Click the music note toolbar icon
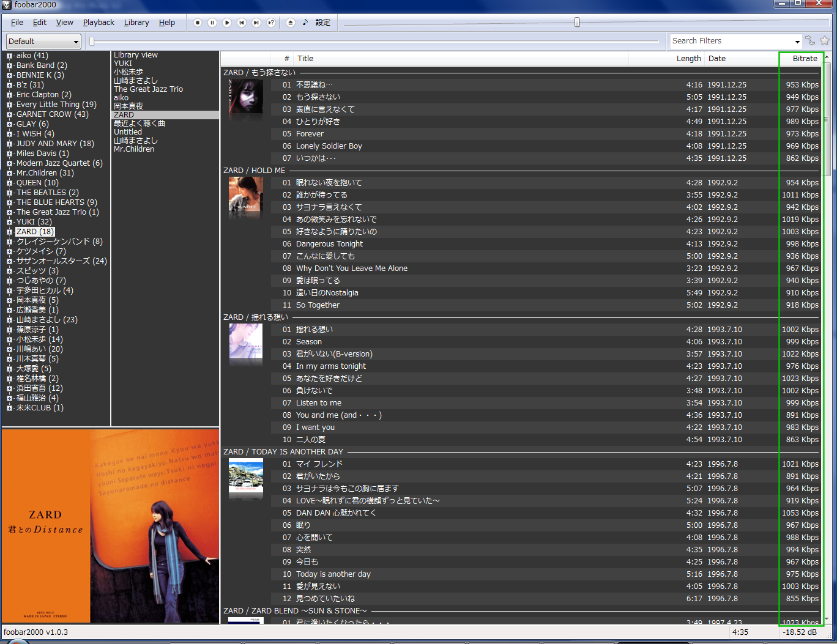837x644 pixels. tap(305, 23)
